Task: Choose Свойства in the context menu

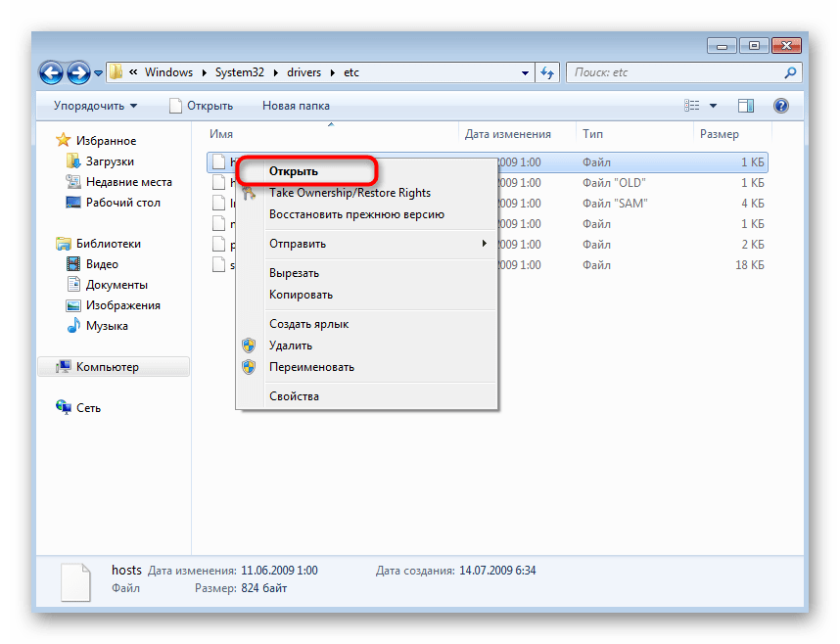Action: pyautogui.click(x=294, y=396)
